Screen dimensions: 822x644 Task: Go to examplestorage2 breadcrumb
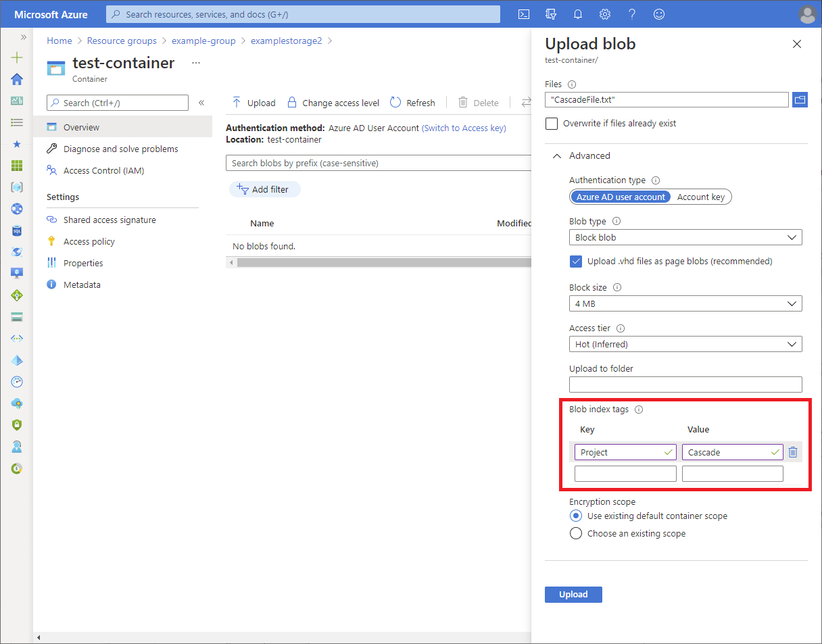point(286,41)
